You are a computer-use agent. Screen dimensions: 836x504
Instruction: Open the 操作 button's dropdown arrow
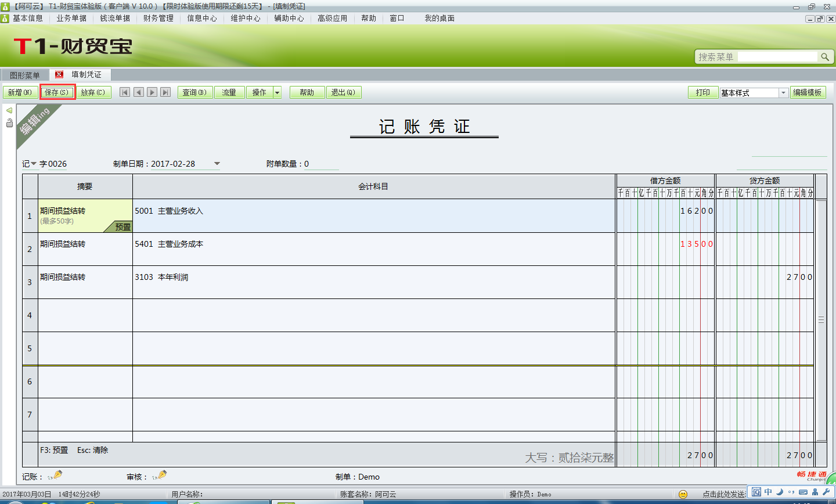(277, 92)
